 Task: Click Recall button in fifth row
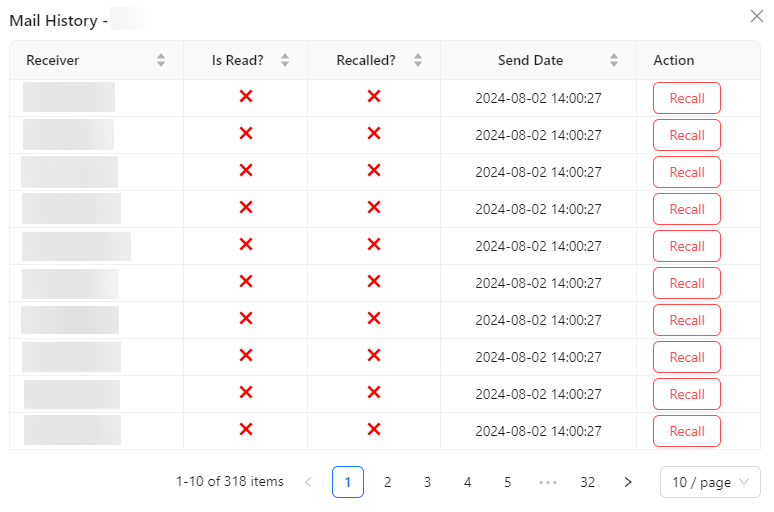pyautogui.click(x=686, y=246)
